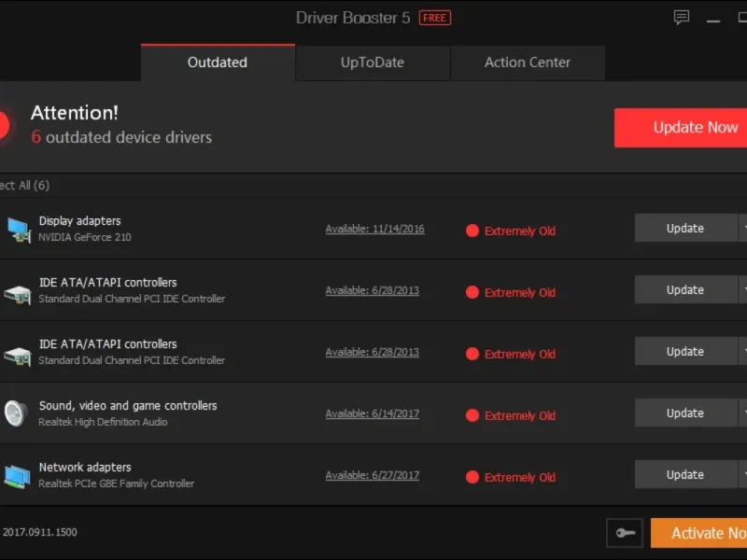Minimize the Driver Booster window
The height and width of the screenshot is (560, 747).
pos(713,20)
